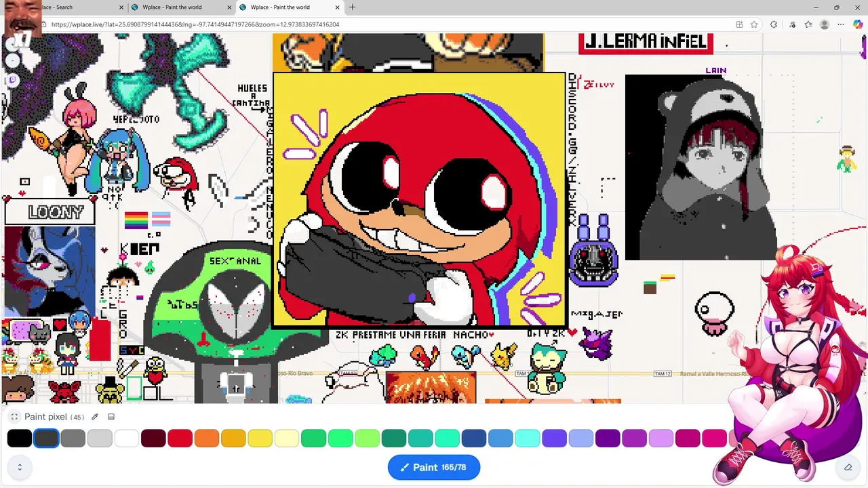Pick the orange color swatch

(x=207, y=439)
